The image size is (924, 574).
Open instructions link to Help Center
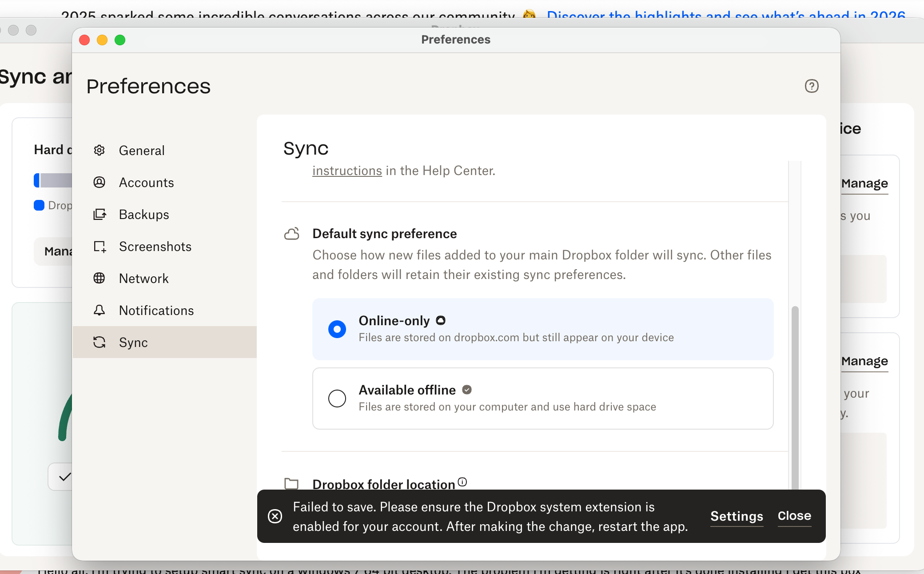click(347, 171)
